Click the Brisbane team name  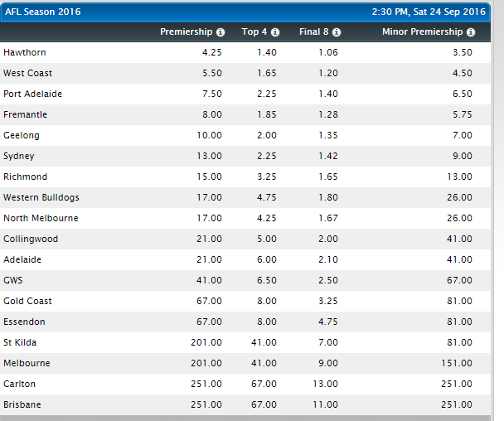[22, 404]
